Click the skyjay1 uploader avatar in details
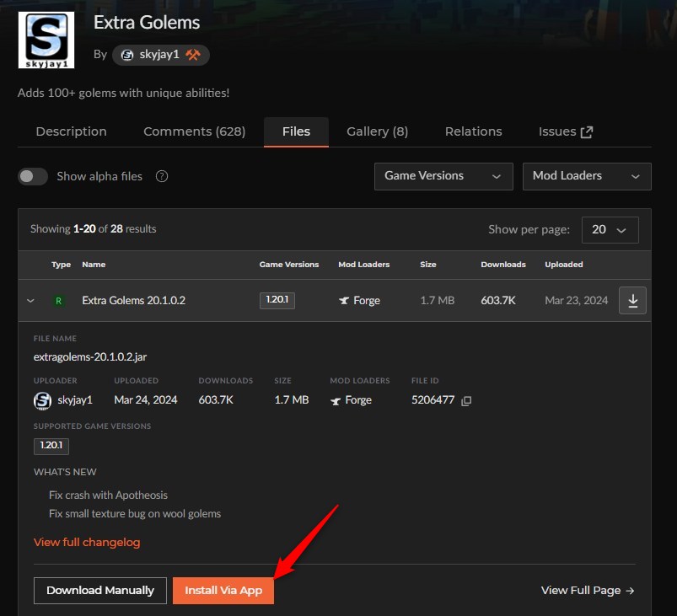677x616 pixels. [42, 400]
